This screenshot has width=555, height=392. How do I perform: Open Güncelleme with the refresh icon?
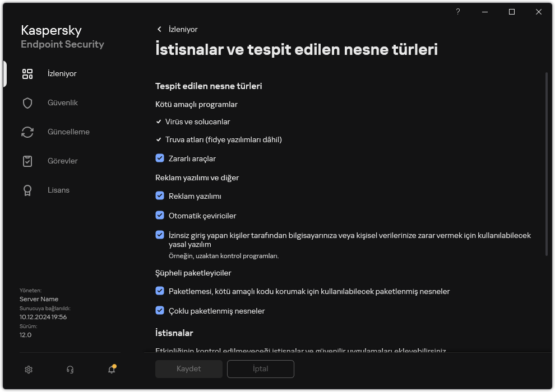point(27,132)
